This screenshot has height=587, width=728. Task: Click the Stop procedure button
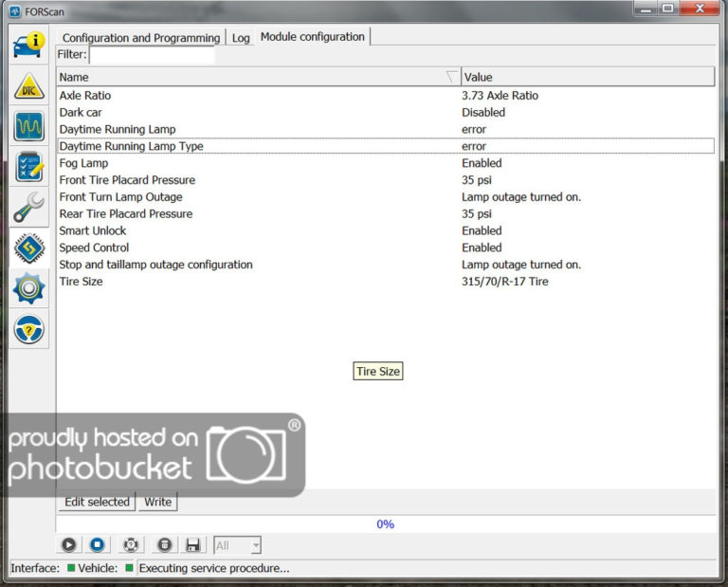click(97, 544)
